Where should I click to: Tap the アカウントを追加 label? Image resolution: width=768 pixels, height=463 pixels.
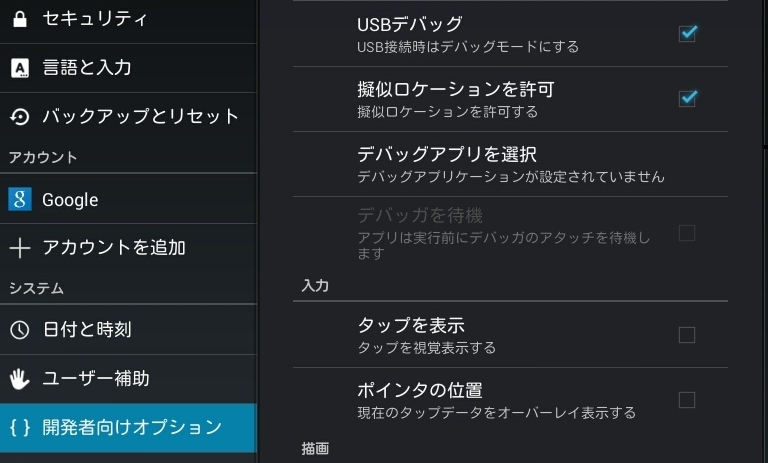[114, 247]
